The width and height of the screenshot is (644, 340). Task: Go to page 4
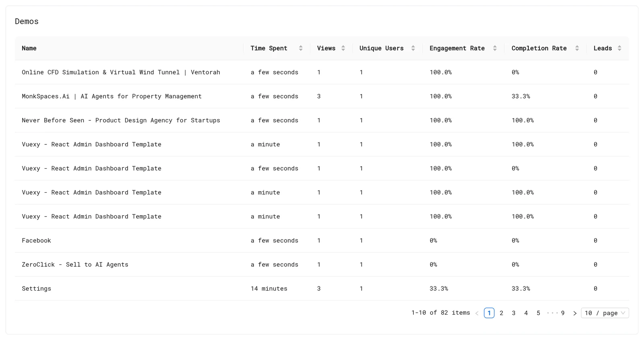[x=526, y=313]
